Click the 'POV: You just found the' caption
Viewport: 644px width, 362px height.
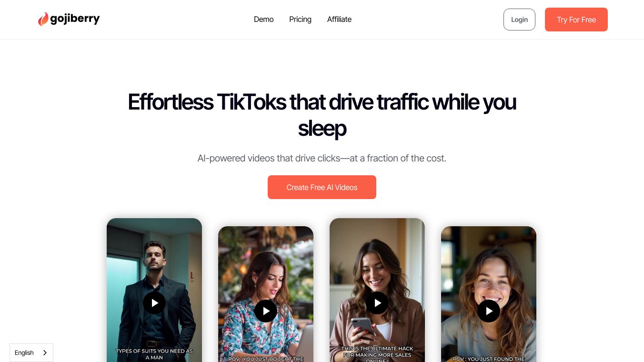pos(489,359)
